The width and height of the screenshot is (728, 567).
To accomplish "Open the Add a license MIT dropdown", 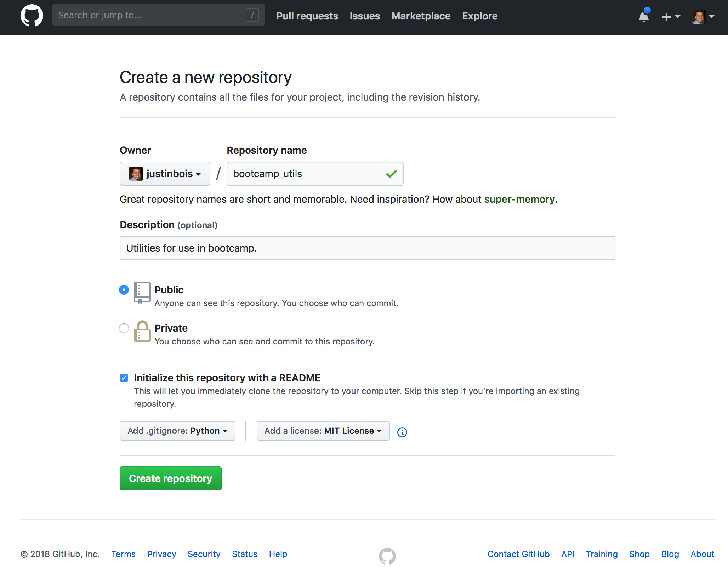I will point(323,431).
